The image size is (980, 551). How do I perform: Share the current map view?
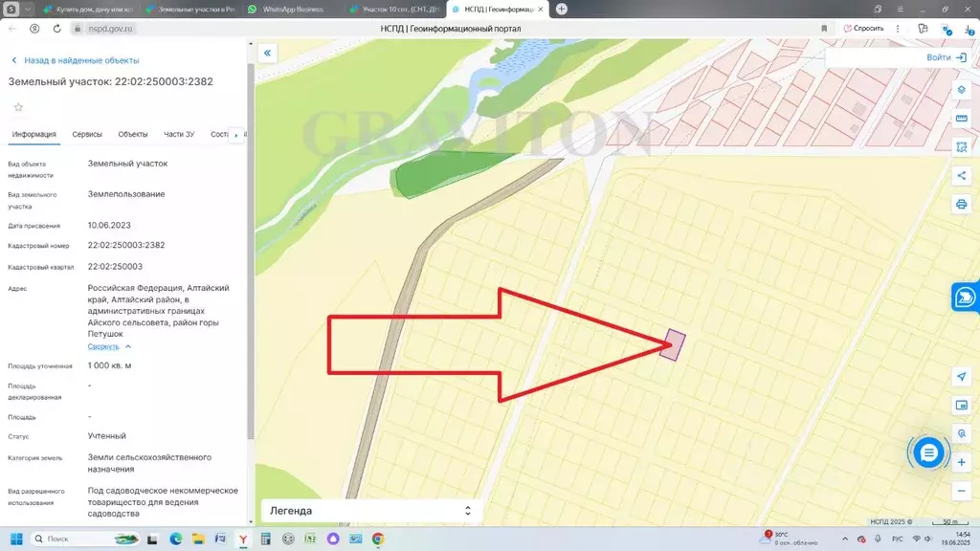tap(961, 176)
